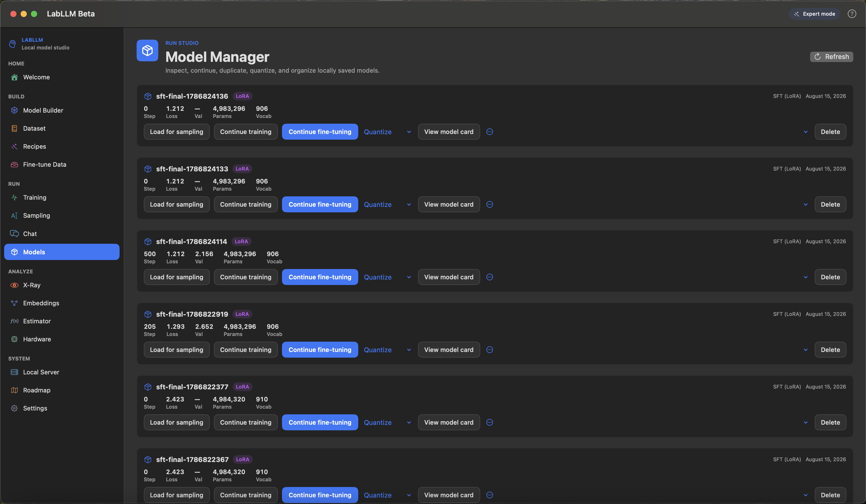Click LoRA badge on sft-final-1786824136

click(x=243, y=96)
